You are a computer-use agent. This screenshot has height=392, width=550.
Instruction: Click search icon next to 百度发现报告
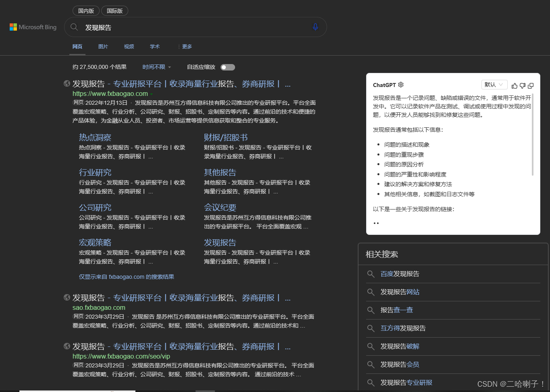(371, 274)
